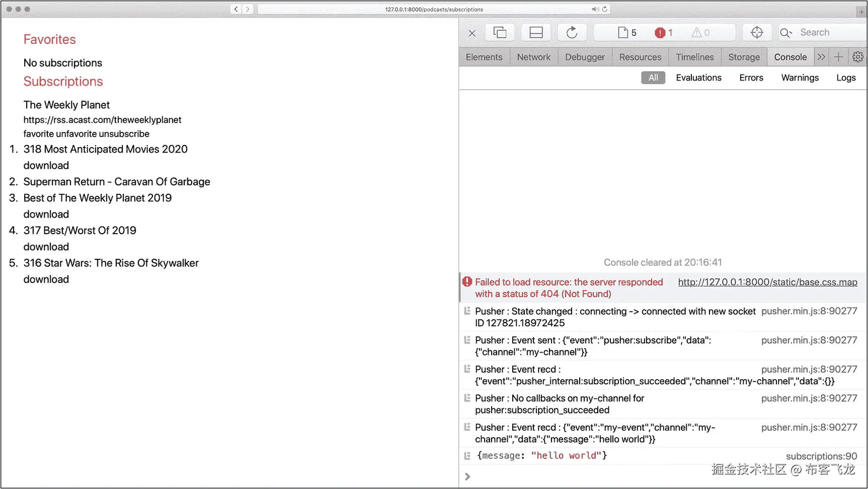Click log icon beside State changed message
Viewport: 868px width, 489px height.
pos(467,311)
